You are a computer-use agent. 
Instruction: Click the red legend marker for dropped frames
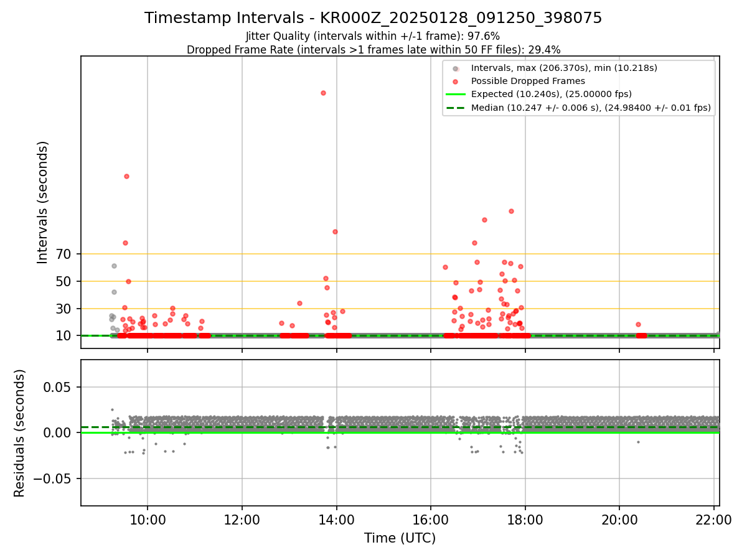pyautogui.click(x=456, y=82)
